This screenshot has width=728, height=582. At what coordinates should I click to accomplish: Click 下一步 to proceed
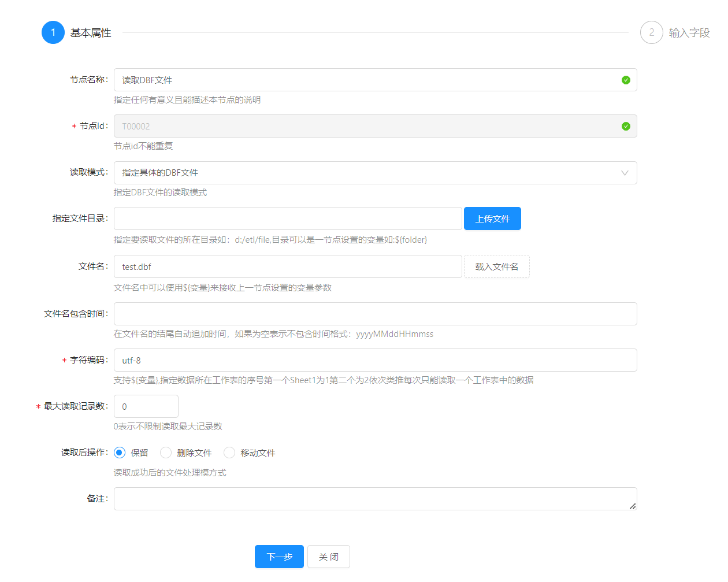[279, 557]
